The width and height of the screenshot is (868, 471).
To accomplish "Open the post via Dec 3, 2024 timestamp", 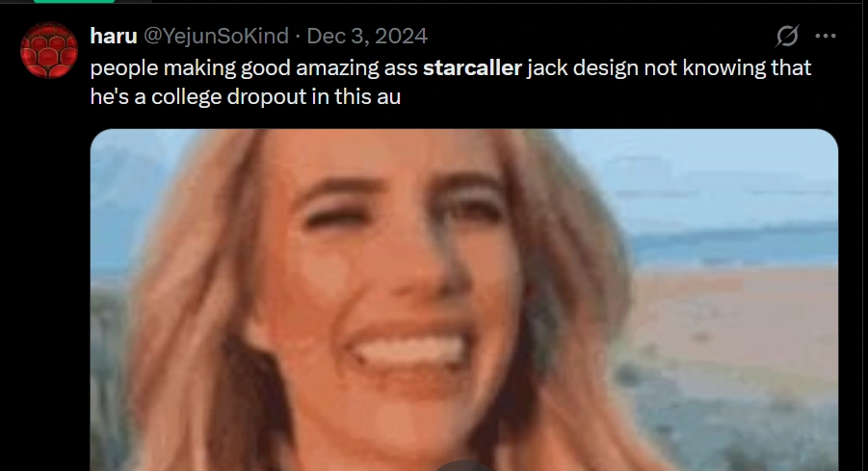I will point(367,36).
